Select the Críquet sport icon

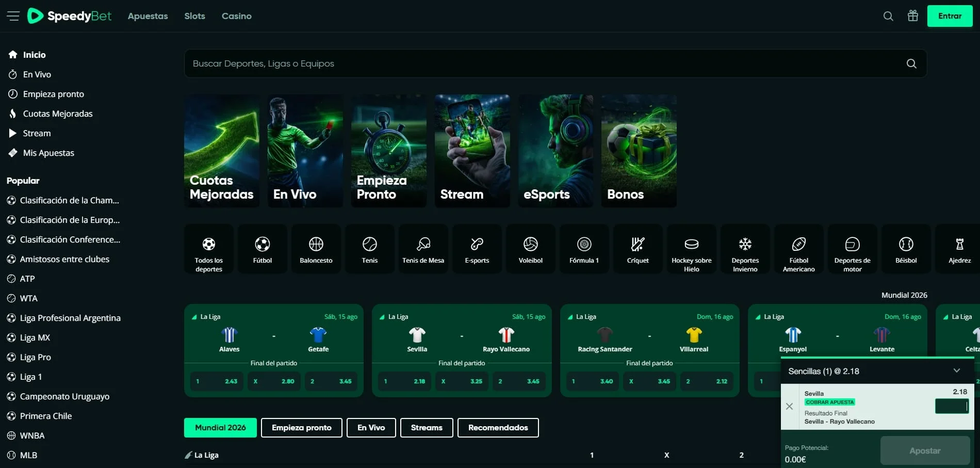(638, 249)
